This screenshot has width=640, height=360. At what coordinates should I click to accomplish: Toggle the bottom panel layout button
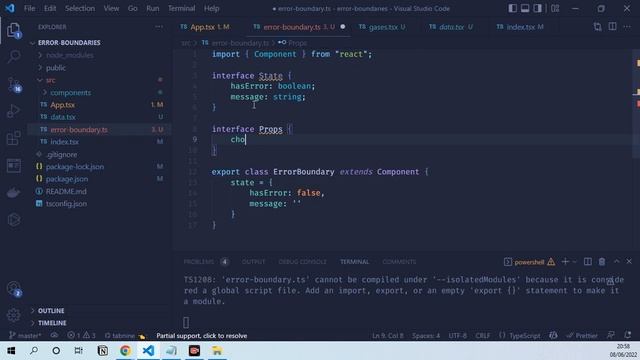tap(525, 9)
